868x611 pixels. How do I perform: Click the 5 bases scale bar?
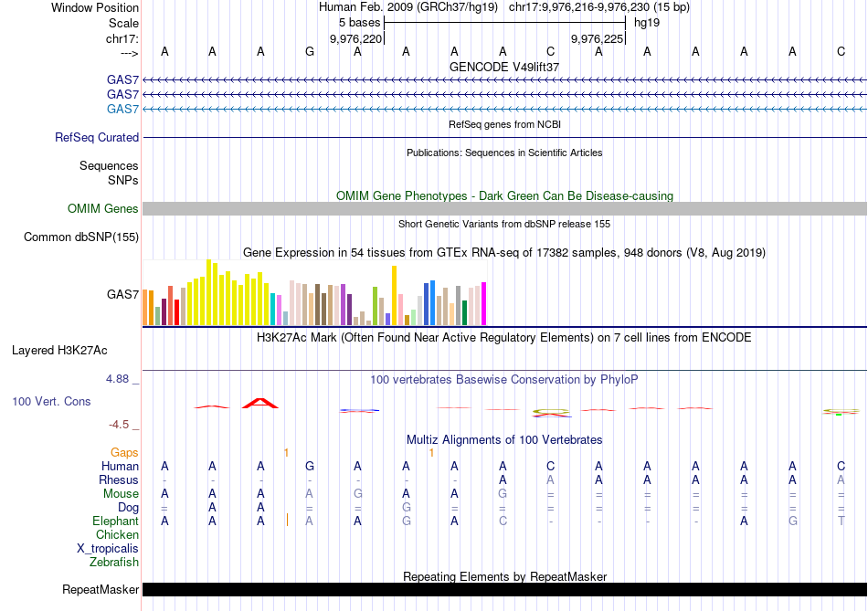(x=504, y=23)
